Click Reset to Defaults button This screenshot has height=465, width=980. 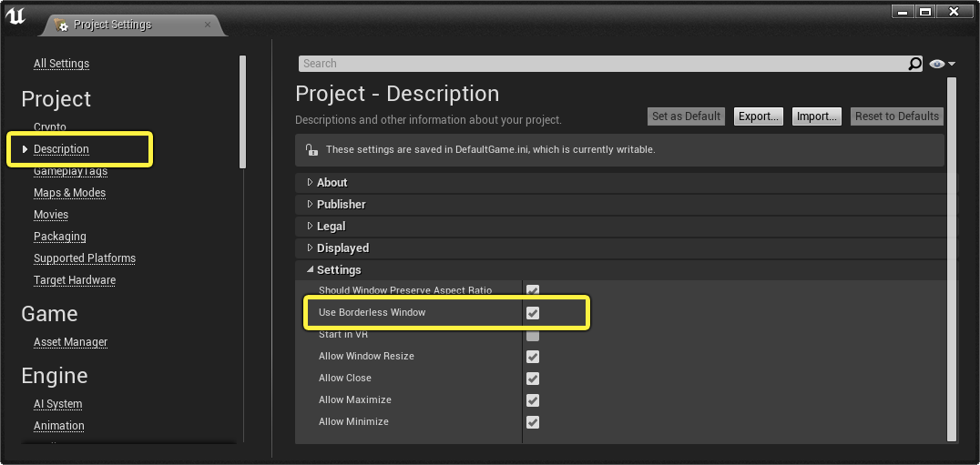click(x=897, y=116)
